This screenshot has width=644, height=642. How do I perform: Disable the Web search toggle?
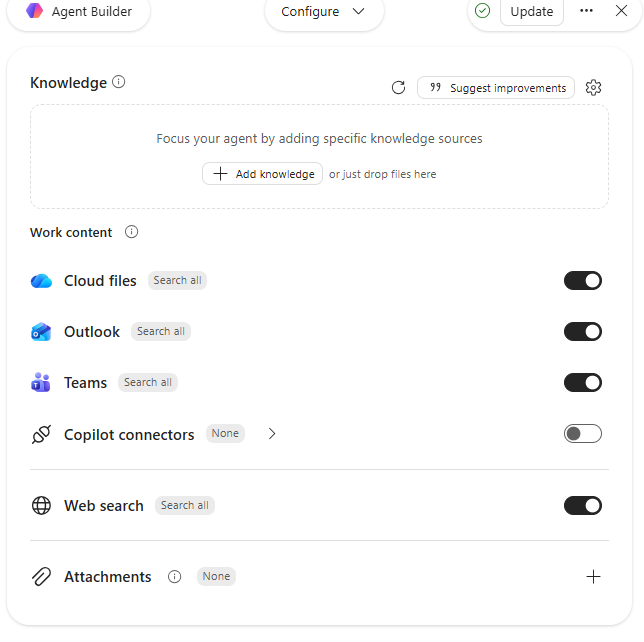pyautogui.click(x=583, y=506)
